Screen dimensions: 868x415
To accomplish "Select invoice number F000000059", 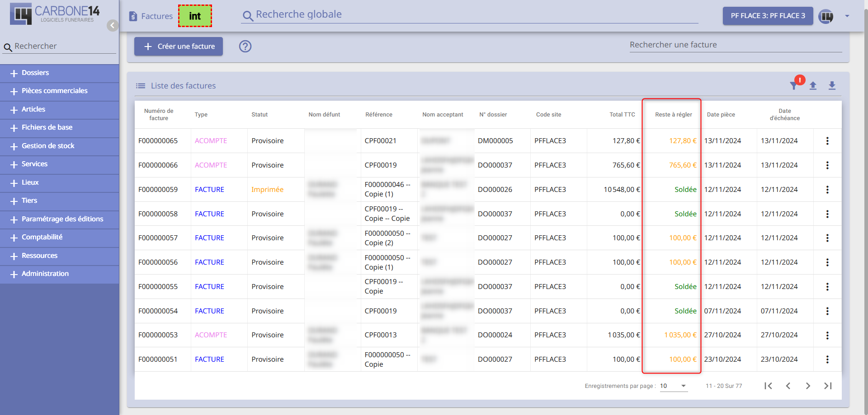I will pyautogui.click(x=158, y=190).
